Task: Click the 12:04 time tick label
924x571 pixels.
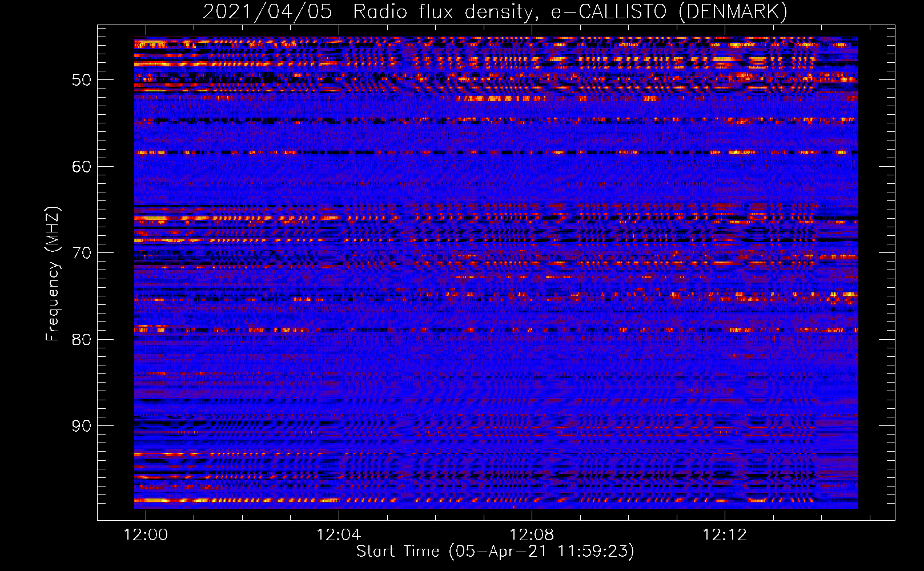Action: 339,535
